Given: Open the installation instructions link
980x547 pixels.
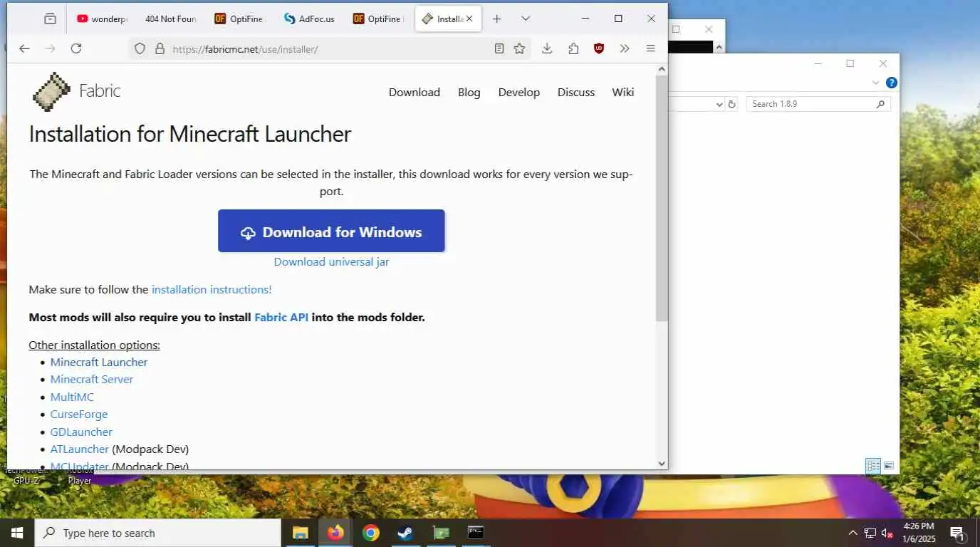Looking at the screenshot, I should tap(212, 289).
